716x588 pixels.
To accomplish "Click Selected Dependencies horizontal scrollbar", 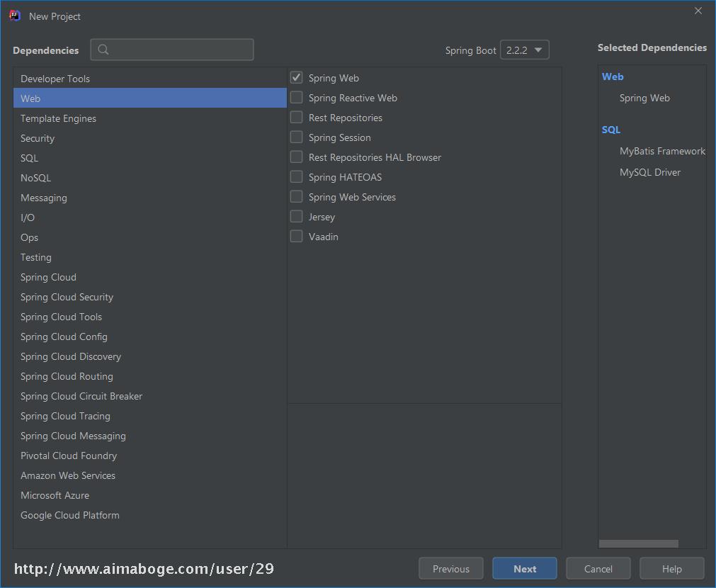I will (x=638, y=543).
